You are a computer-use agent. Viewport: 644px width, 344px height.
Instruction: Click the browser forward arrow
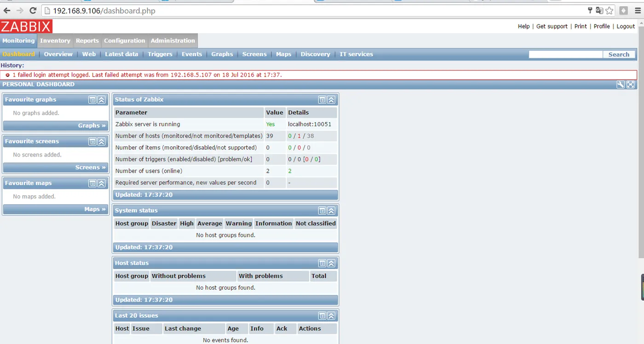pos(20,11)
